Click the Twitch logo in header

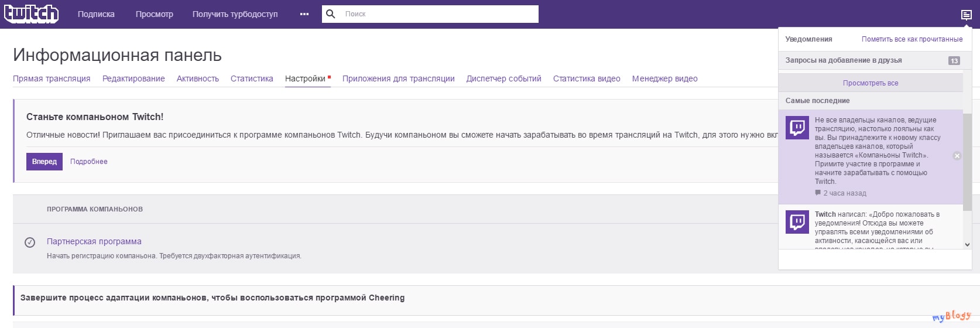(31, 13)
